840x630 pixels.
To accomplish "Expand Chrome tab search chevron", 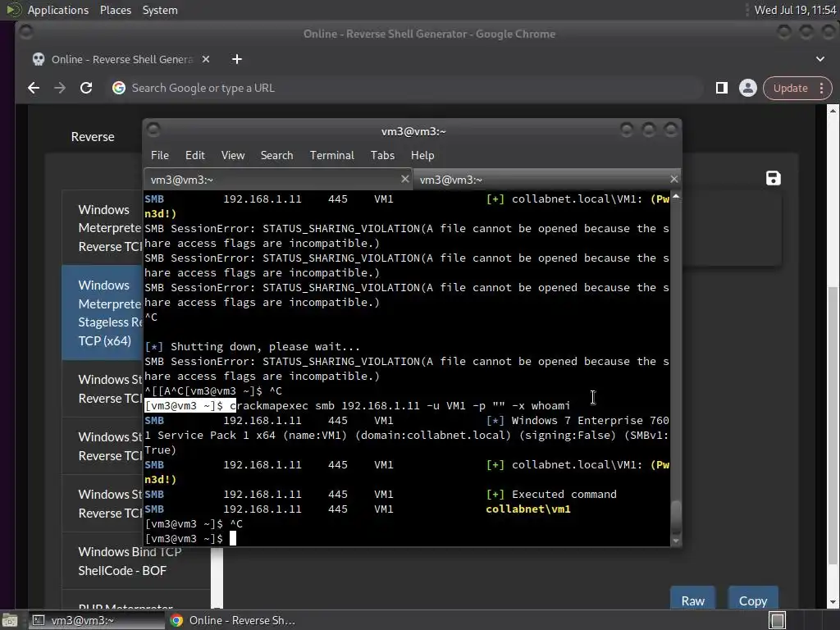I will [x=819, y=59].
